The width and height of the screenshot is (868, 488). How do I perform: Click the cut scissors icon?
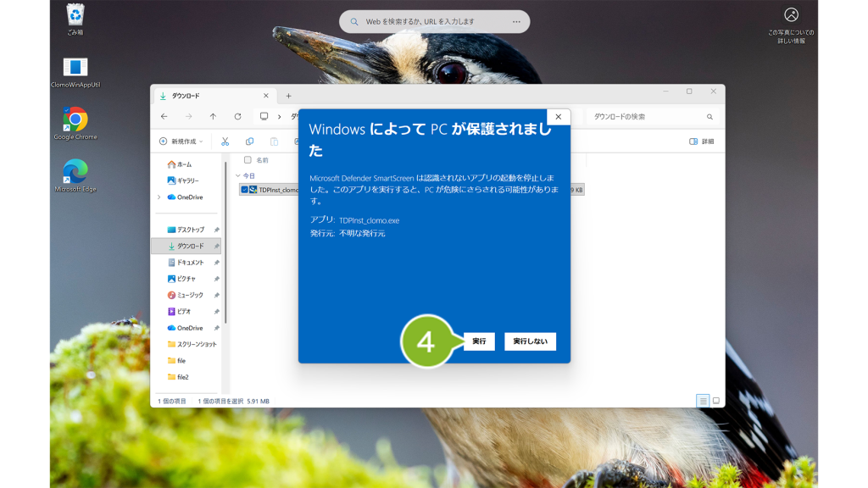225,141
